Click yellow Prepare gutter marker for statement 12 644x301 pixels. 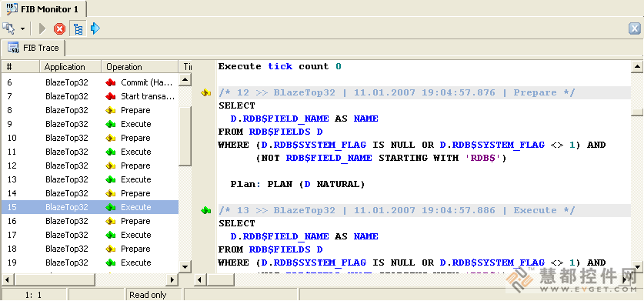(205, 93)
